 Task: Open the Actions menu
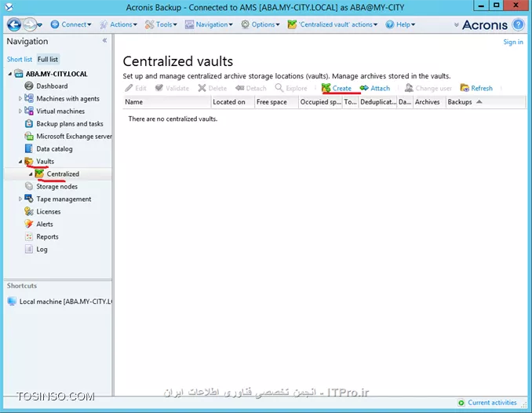(x=118, y=24)
